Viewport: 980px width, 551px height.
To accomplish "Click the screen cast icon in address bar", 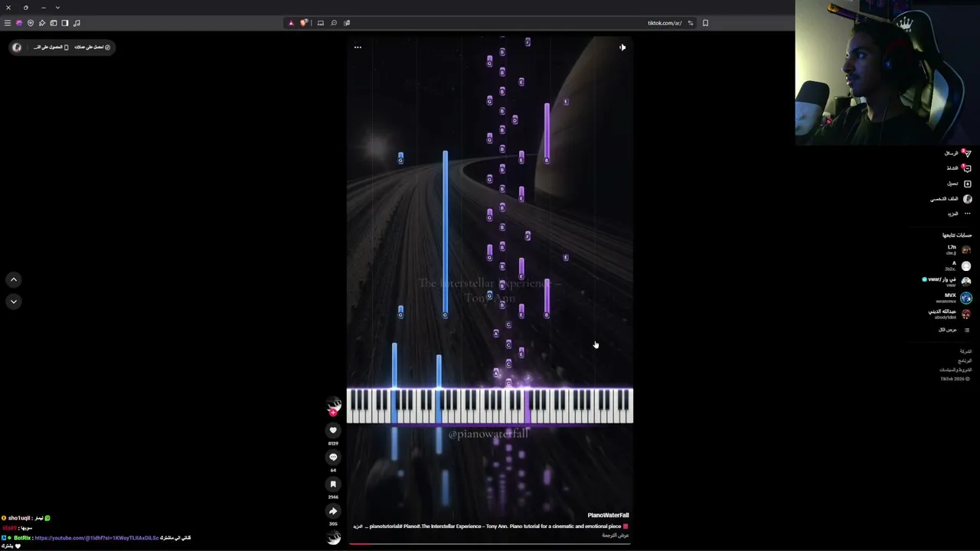I will point(321,23).
